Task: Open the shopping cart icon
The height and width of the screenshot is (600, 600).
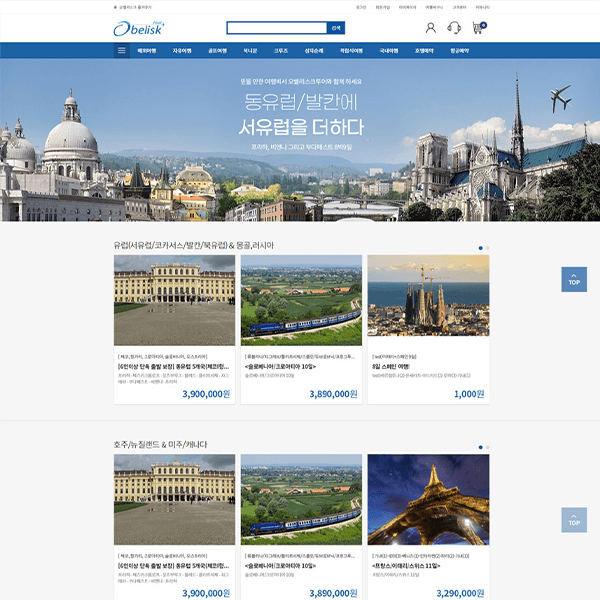Action: (x=479, y=28)
